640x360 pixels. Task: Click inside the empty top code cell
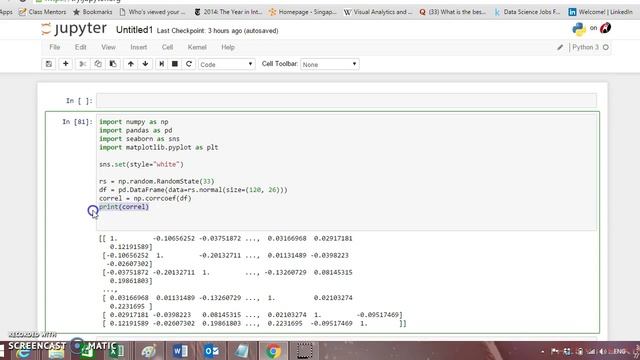(x=346, y=101)
